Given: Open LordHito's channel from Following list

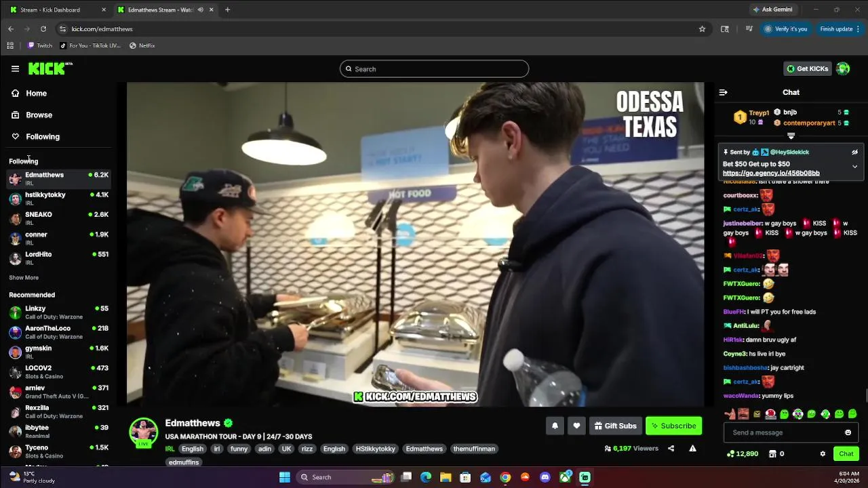Looking at the screenshot, I should pos(58,258).
